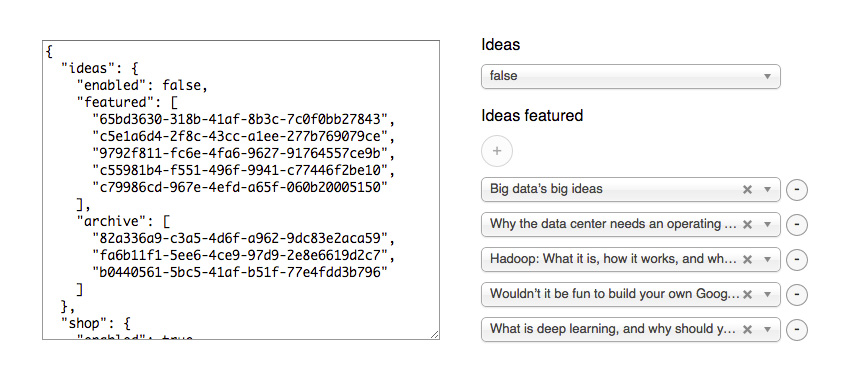Clear the Big data's big ideas selection
Viewport: 859px width, 383px height.
click(x=747, y=190)
